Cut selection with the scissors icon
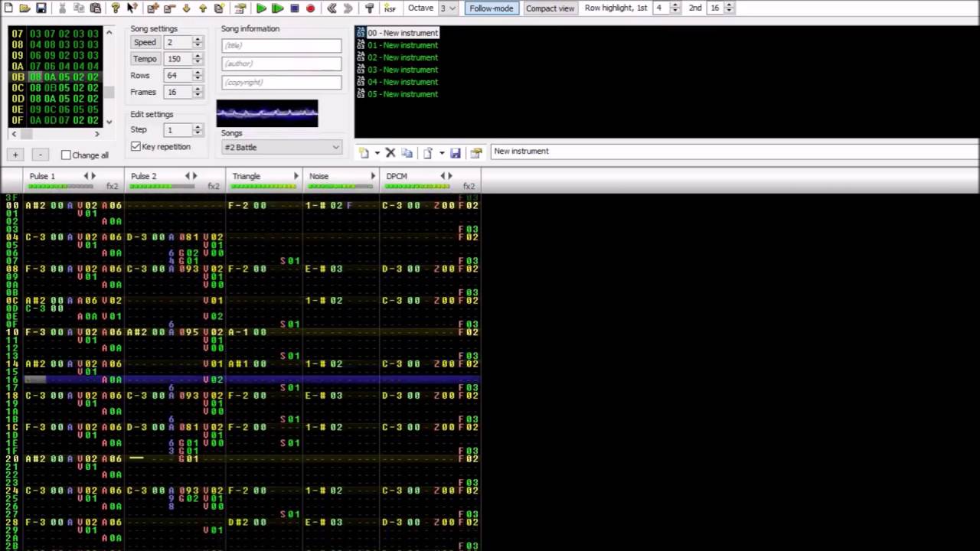 pyautogui.click(x=62, y=8)
